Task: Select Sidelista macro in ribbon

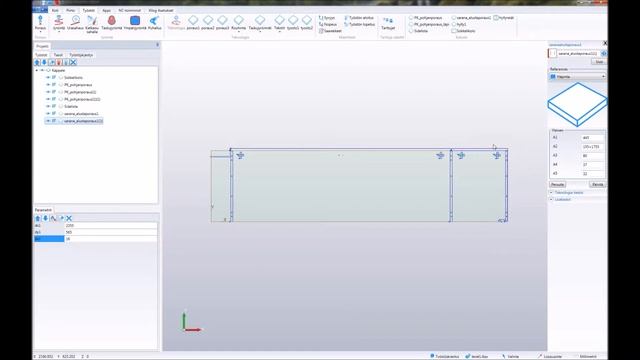Action: pyautogui.click(x=418, y=31)
